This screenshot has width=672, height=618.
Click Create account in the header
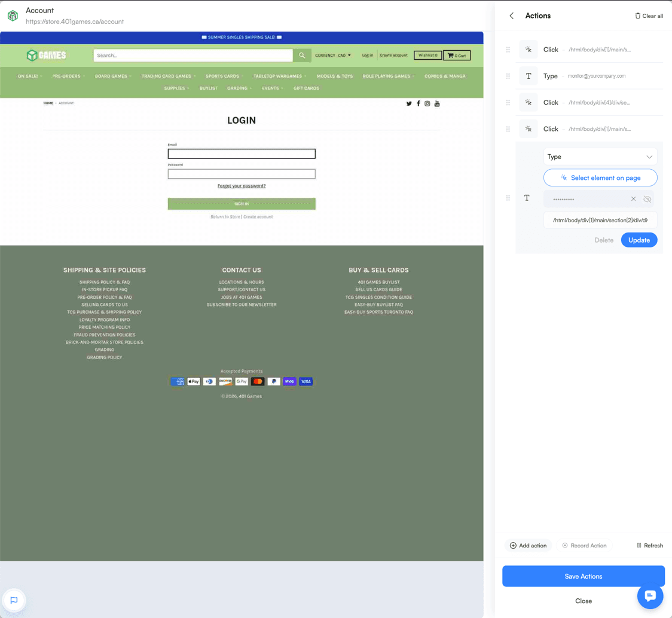[x=393, y=56]
